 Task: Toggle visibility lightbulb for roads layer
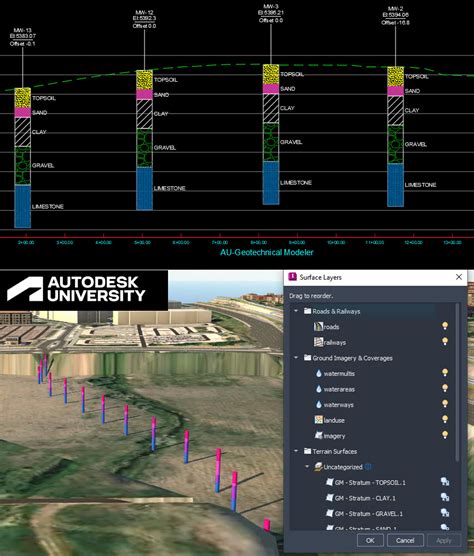coord(445,326)
